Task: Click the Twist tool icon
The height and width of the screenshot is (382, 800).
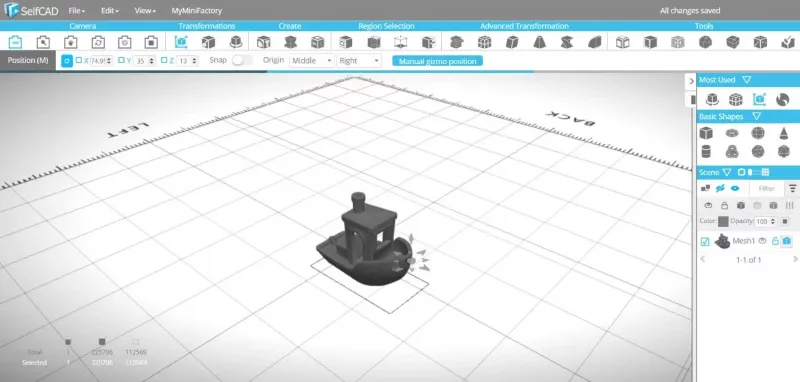Action: pyautogui.click(x=567, y=42)
